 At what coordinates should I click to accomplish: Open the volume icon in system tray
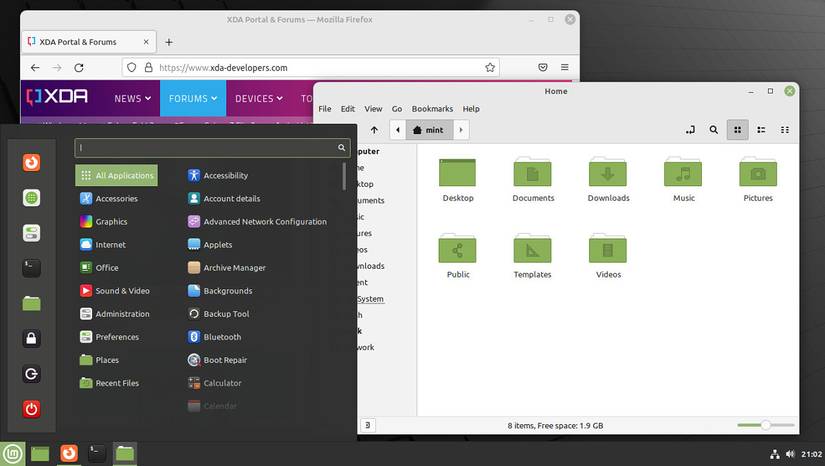click(x=790, y=454)
